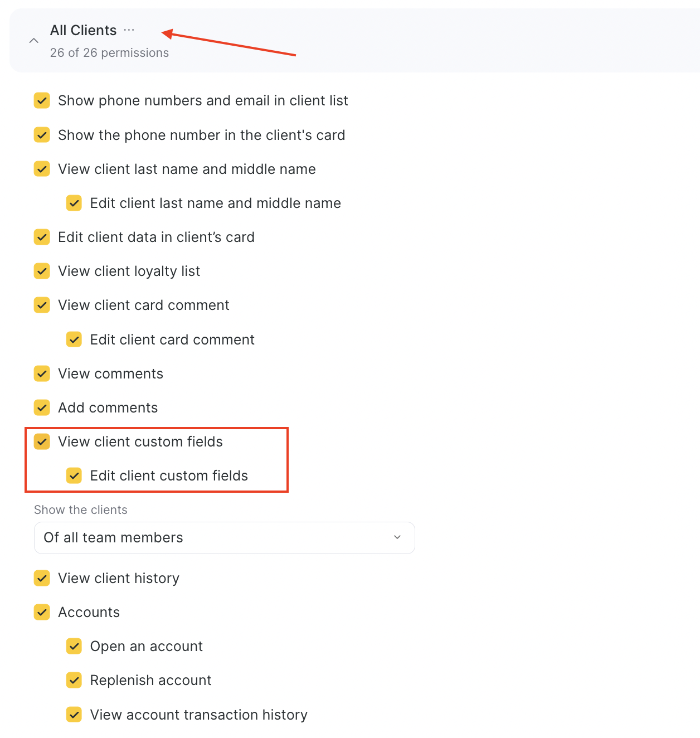Uncheck View account transaction history

click(x=74, y=715)
